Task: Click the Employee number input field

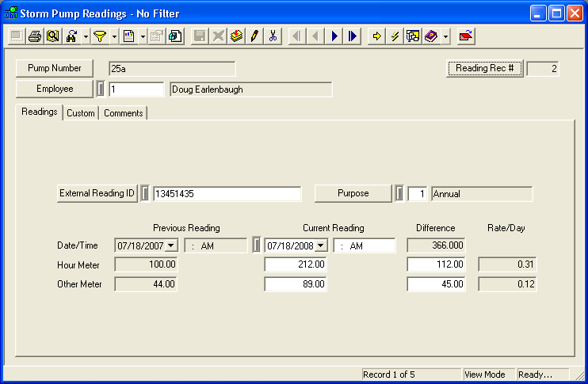Action: 136,89
